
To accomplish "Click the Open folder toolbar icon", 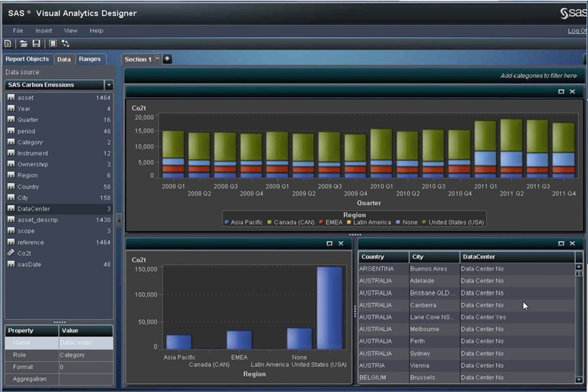I will click(x=24, y=43).
